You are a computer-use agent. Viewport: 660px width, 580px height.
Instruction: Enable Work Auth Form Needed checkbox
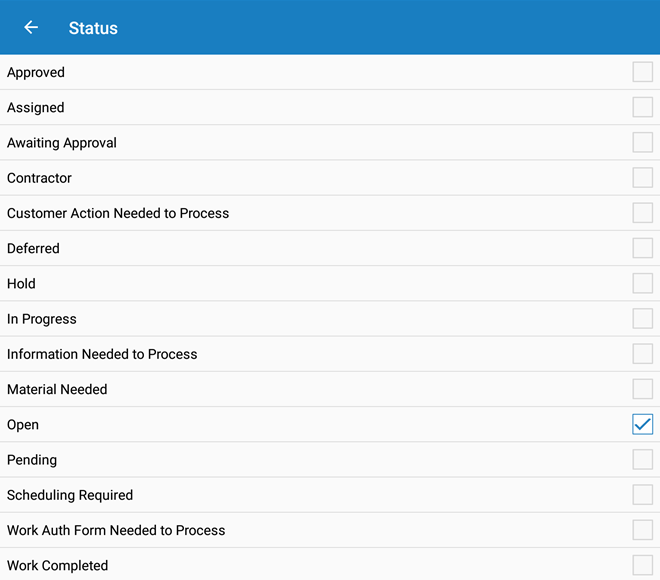(x=642, y=530)
